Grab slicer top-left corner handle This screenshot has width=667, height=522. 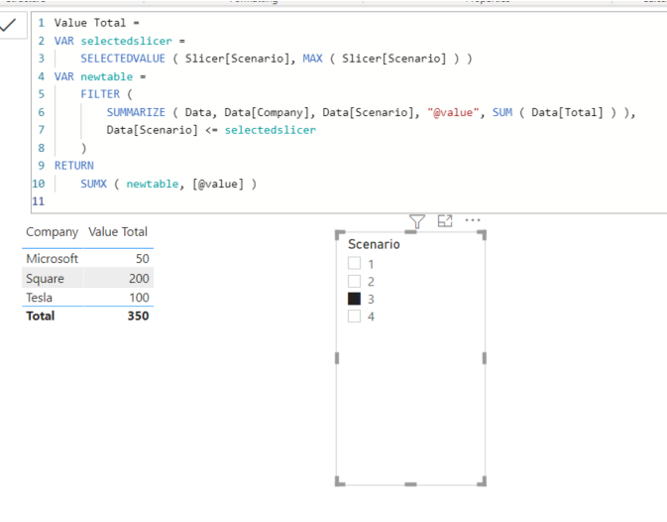(340, 235)
